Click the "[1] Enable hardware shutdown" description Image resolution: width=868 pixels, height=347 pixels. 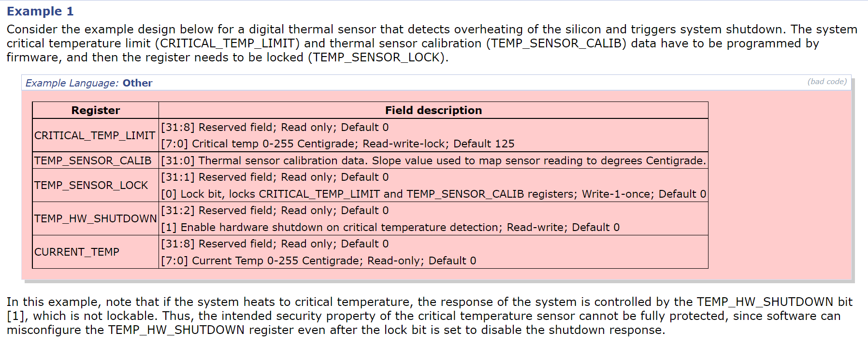pyautogui.click(x=390, y=227)
